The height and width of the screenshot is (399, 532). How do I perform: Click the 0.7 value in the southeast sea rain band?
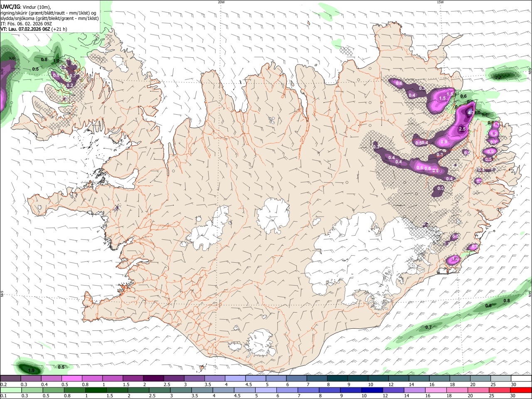[429, 327]
